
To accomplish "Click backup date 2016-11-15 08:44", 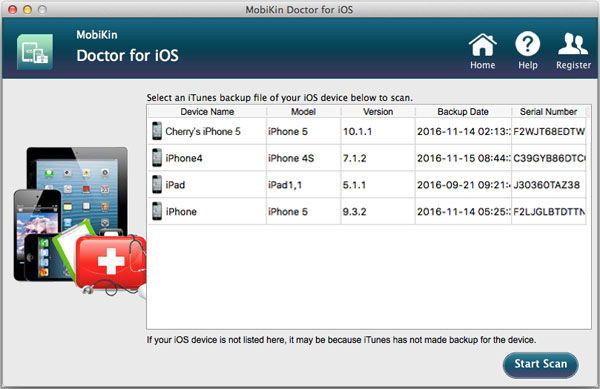I will coord(463,158).
